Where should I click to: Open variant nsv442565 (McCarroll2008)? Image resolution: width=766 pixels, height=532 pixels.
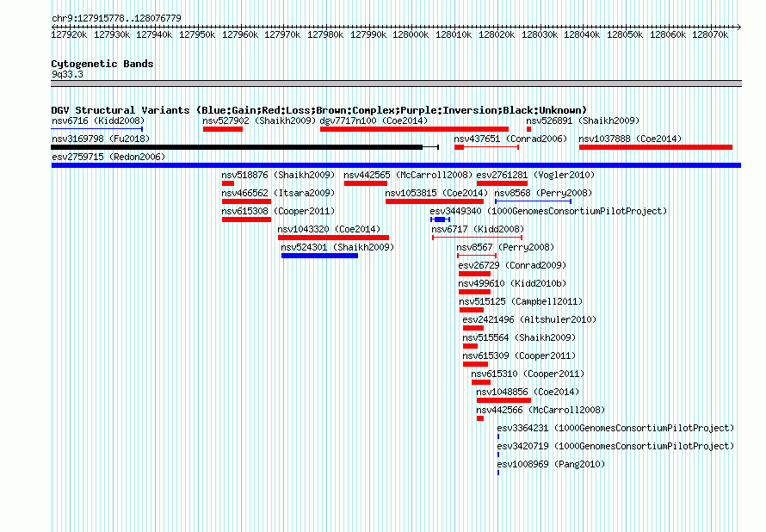click(x=408, y=175)
